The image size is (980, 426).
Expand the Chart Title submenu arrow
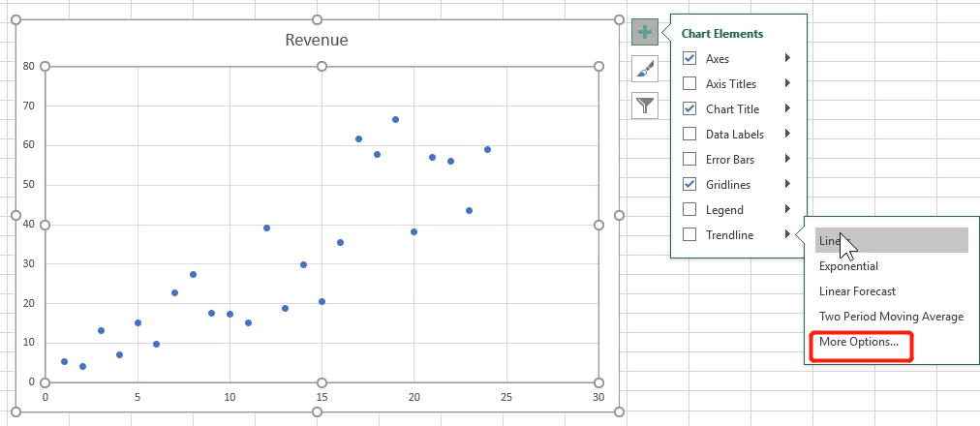click(787, 108)
